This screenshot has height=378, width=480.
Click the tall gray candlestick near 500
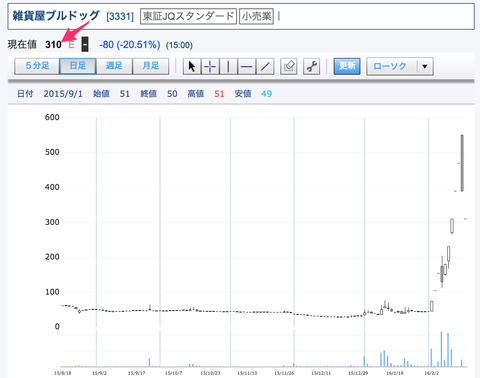point(462,163)
